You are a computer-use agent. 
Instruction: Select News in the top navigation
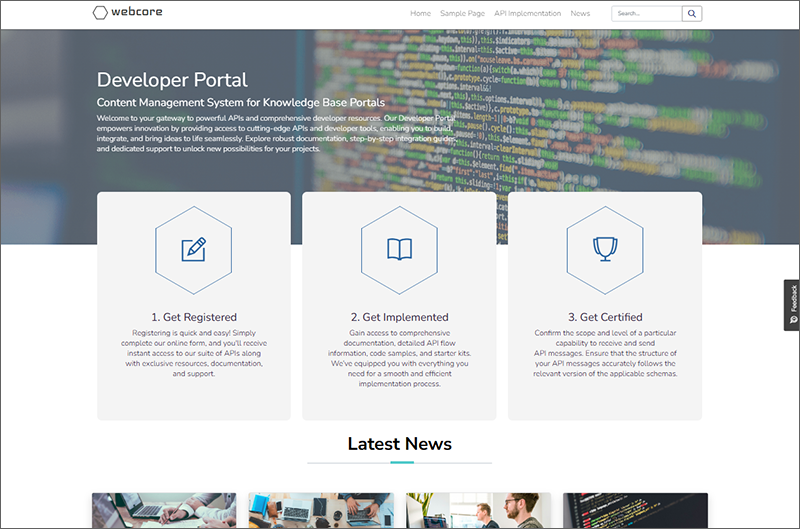(580, 14)
